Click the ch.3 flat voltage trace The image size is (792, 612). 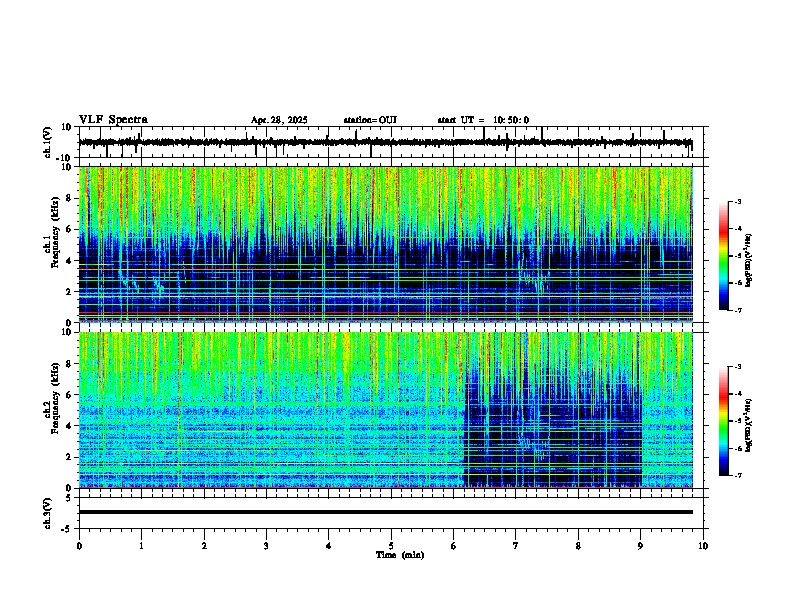point(385,512)
